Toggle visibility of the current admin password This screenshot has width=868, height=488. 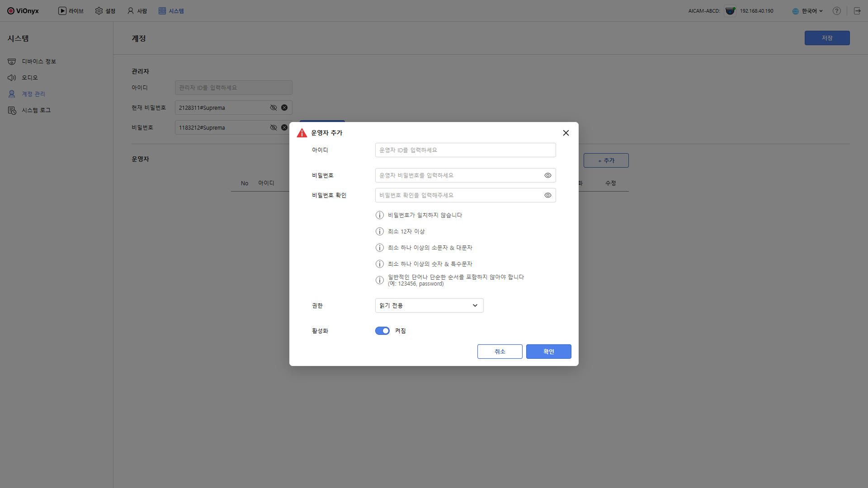pyautogui.click(x=274, y=108)
